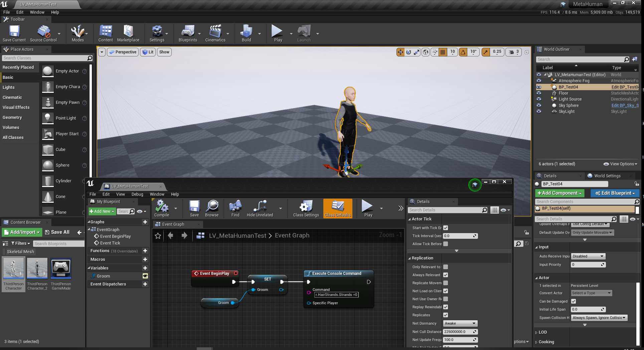Viewport: 644px width, 350px height.
Task: Open Blueprints toolbar icon
Action: click(188, 33)
